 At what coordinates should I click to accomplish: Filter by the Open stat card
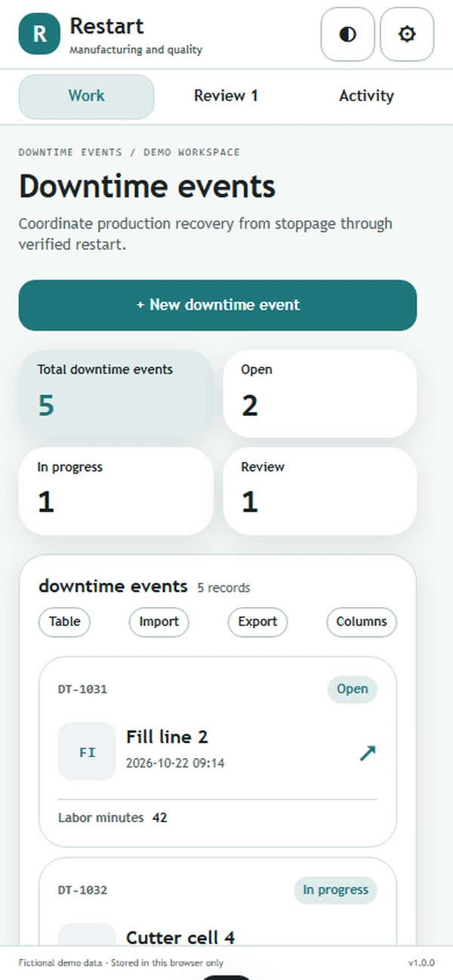[320, 393]
